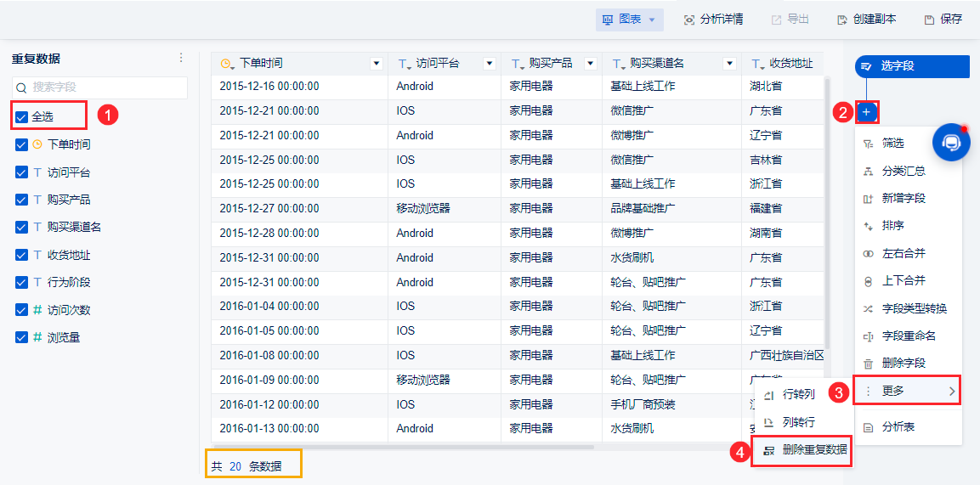Click the clock type icon in 下单时间 header

(x=227, y=64)
